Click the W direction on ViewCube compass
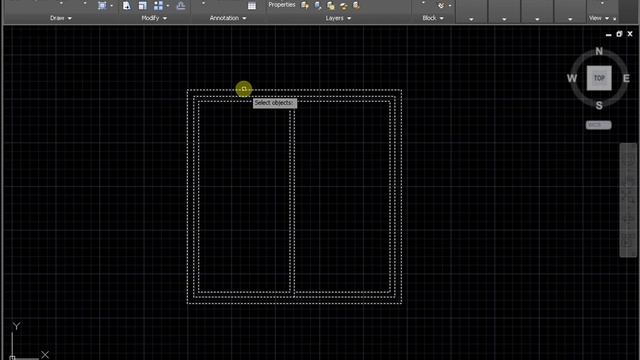Viewport: 640px width, 360px height. (572, 78)
